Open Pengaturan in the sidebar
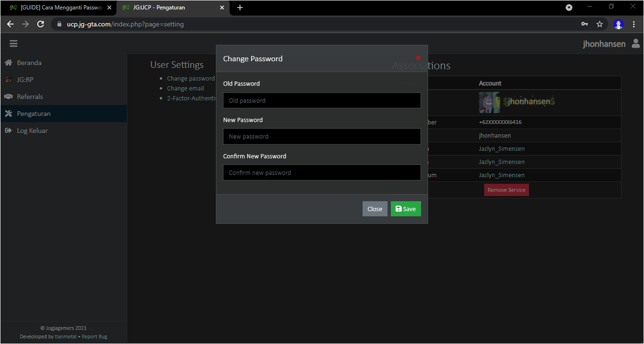Viewport: 644px width, 344px height. (x=63, y=114)
